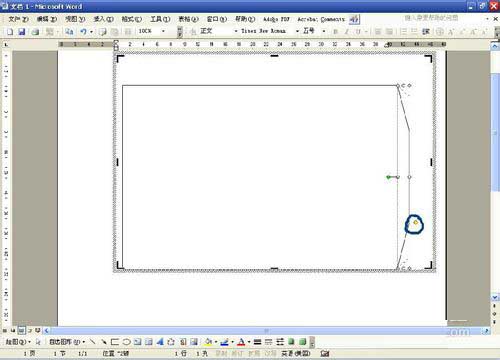Screen dimensions: 500x360
Task: Open the Acrobat Comments menu
Action: pos(321,19)
